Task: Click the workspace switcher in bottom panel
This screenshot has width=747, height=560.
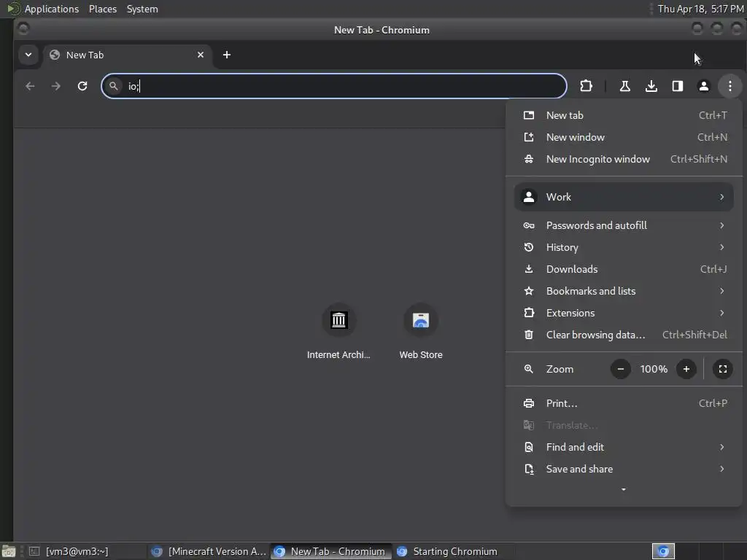Action: [663, 551]
